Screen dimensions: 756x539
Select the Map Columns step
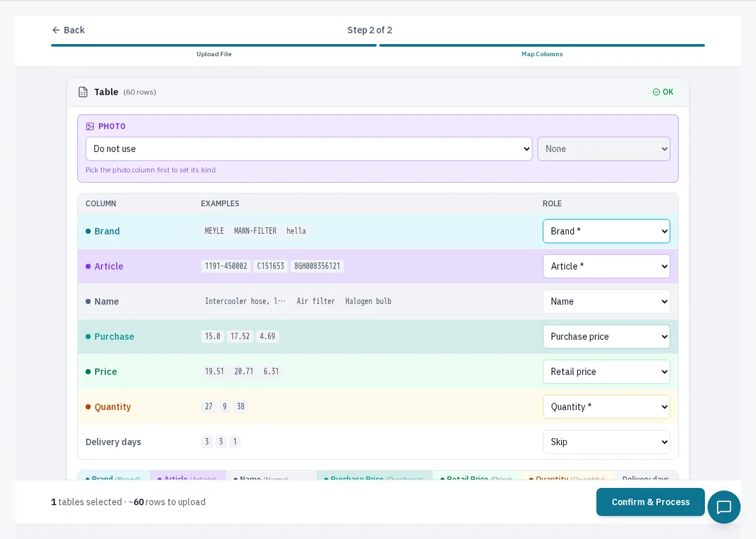(x=542, y=54)
